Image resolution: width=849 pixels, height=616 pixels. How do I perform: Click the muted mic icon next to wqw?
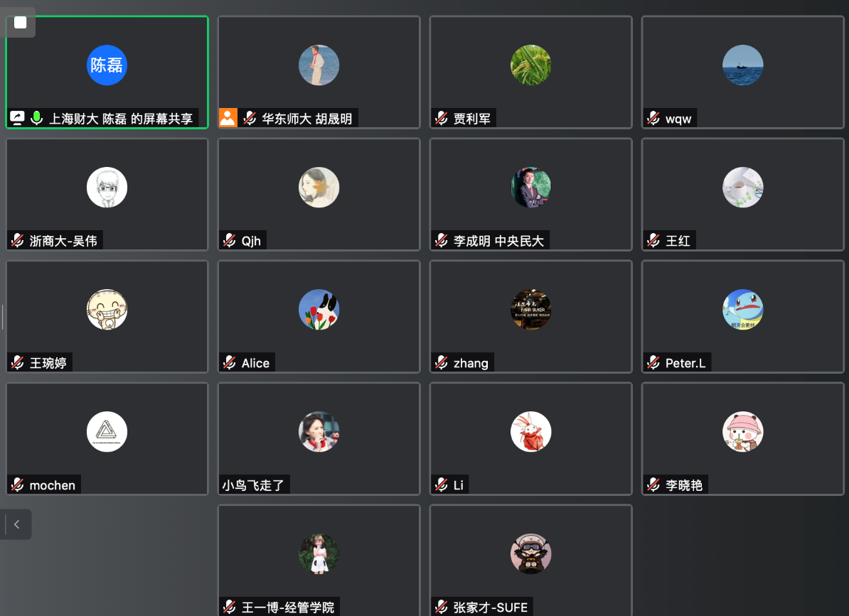(653, 118)
